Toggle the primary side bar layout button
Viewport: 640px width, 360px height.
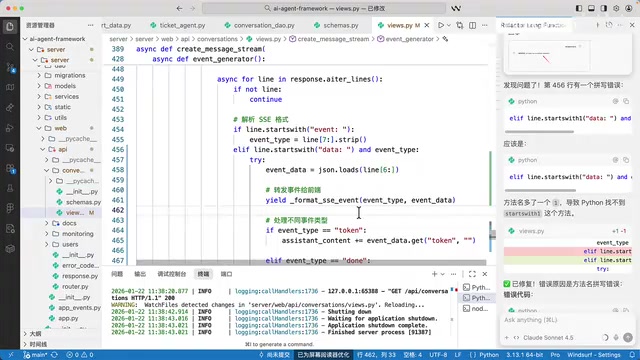point(579,8)
